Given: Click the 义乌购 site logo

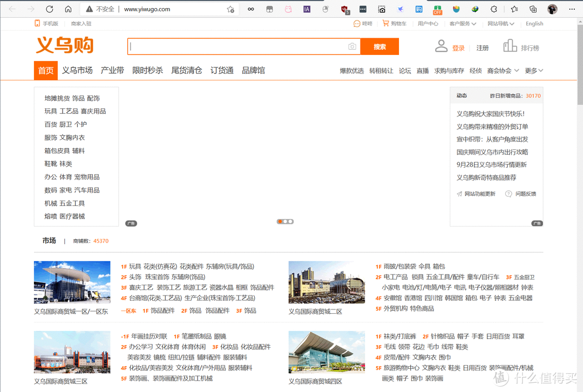Looking at the screenshot, I should [65, 45].
